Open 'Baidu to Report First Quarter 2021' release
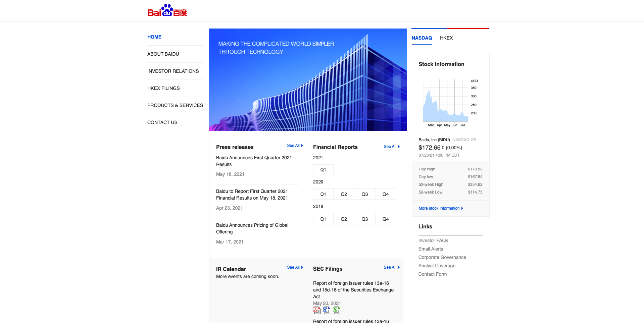Screen dimensions: 644x323 click(252, 195)
